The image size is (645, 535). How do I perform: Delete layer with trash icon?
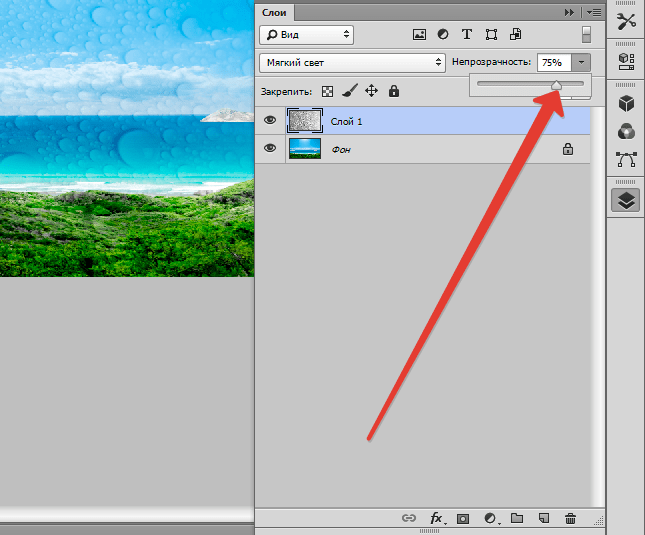tap(570, 518)
